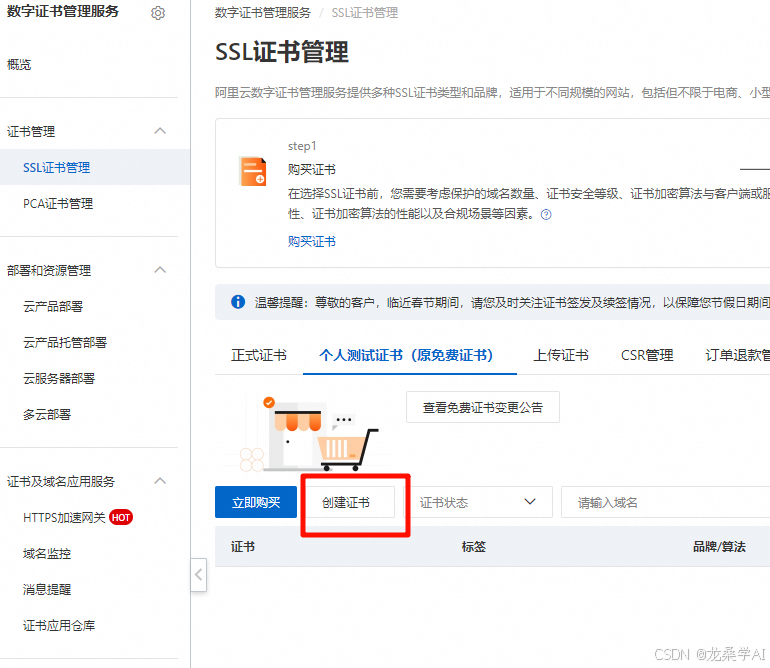770x668 pixels.
Task: Open 概览 in the sidebar
Action: (x=19, y=64)
